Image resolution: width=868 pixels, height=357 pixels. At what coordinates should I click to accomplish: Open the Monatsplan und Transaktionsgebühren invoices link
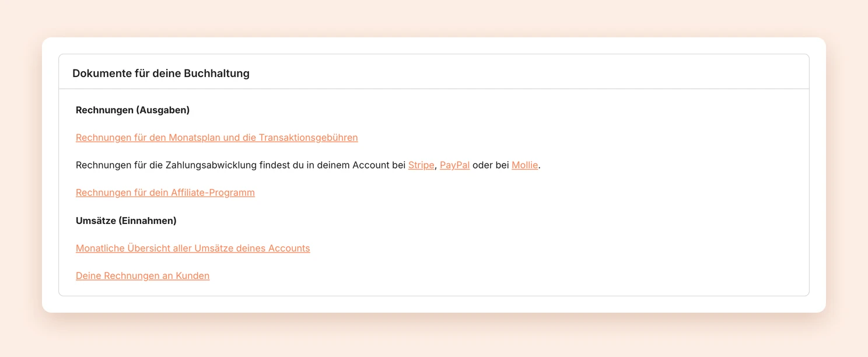click(x=217, y=138)
